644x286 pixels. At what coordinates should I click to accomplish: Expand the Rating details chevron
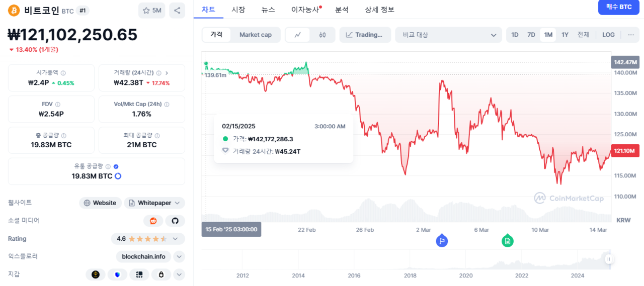click(175, 239)
